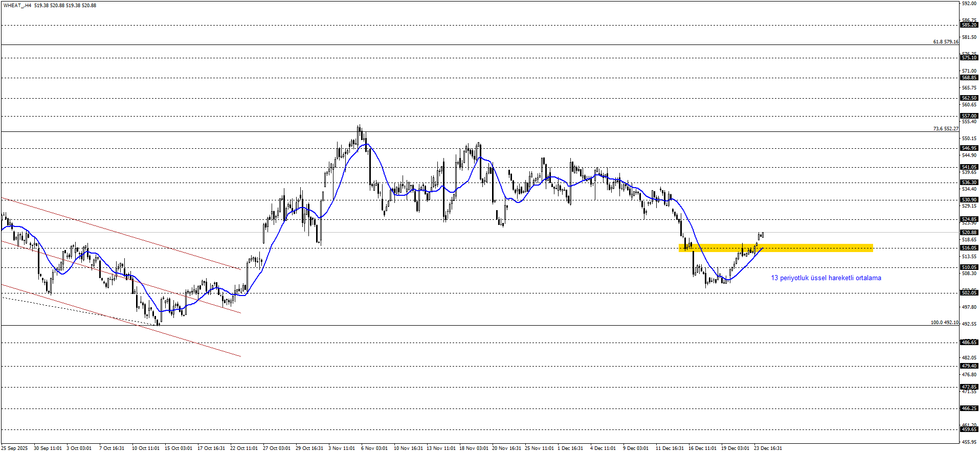Select the yellow highlighted rectangle zone
980x454 pixels.
pyautogui.click(x=775, y=248)
